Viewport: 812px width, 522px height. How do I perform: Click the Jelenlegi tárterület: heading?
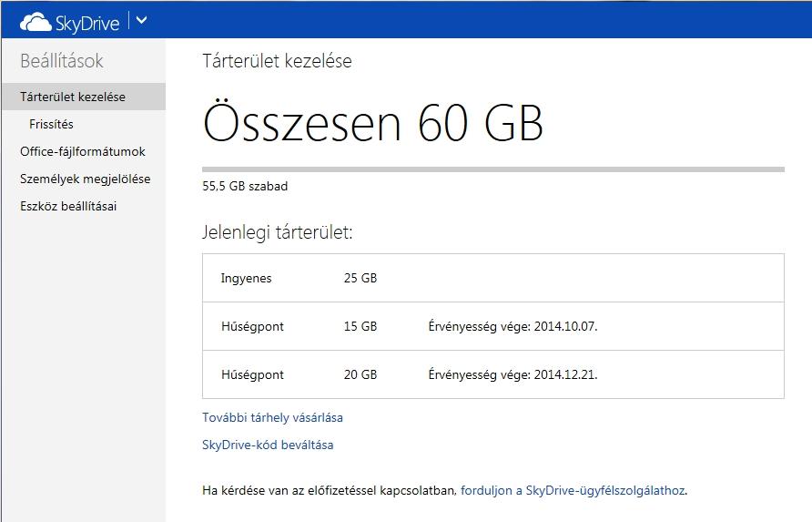[277, 232]
